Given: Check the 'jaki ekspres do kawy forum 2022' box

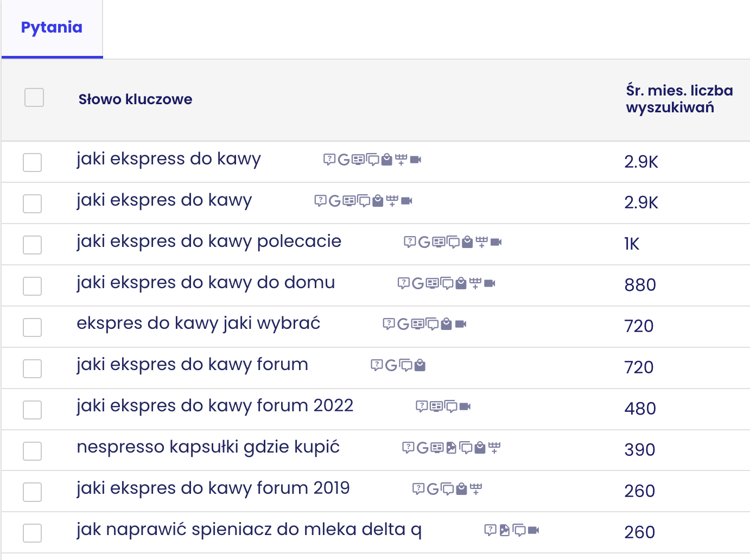Looking at the screenshot, I should coord(33,410).
